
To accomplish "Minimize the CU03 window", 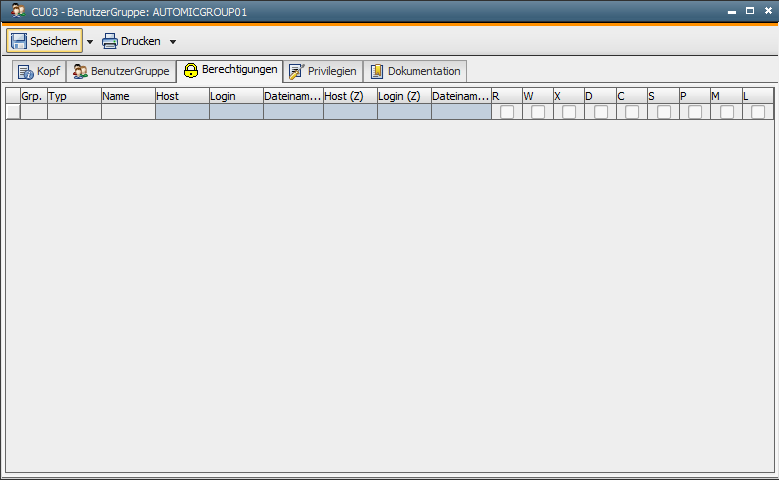I will coord(732,11).
